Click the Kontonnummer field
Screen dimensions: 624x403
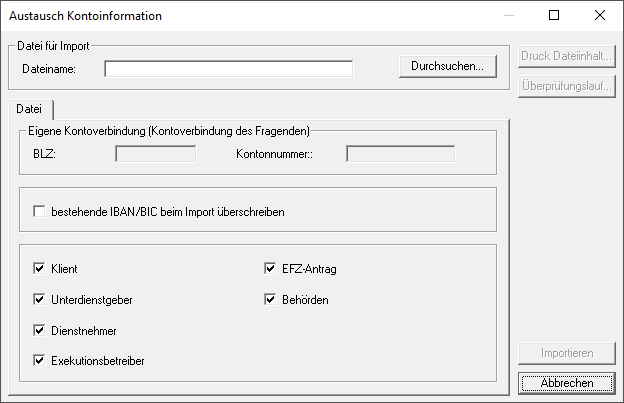click(x=400, y=154)
